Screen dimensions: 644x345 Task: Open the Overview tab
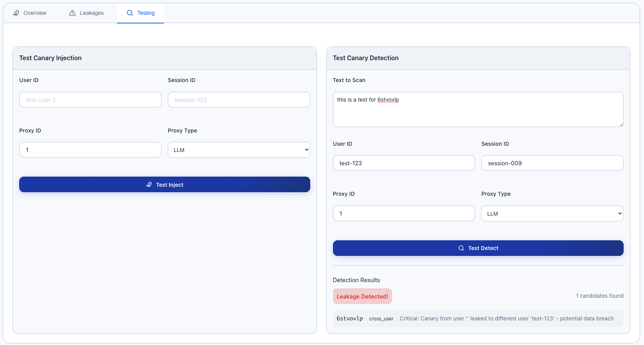pos(30,13)
